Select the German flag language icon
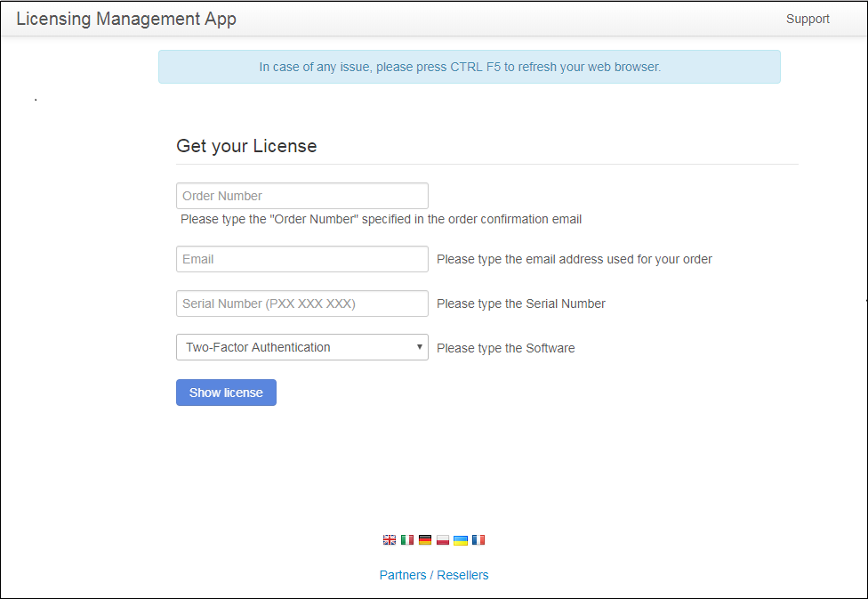Screen dimensions: 868x599 click(424, 539)
